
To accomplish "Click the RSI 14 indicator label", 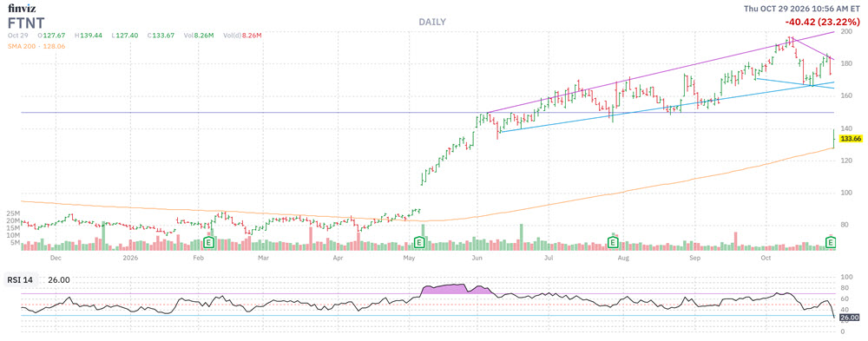I will coord(20,280).
